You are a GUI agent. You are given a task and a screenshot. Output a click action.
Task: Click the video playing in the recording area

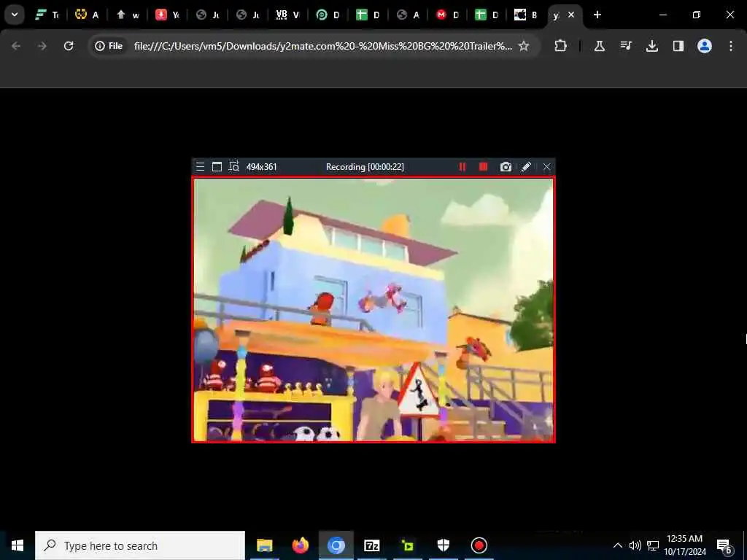coord(373,309)
